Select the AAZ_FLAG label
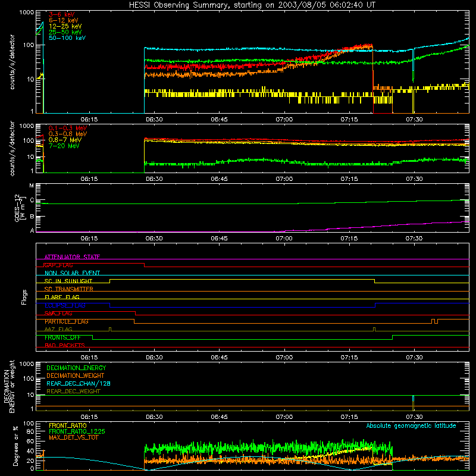Screen dimensions: 476x476 coord(58,329)
